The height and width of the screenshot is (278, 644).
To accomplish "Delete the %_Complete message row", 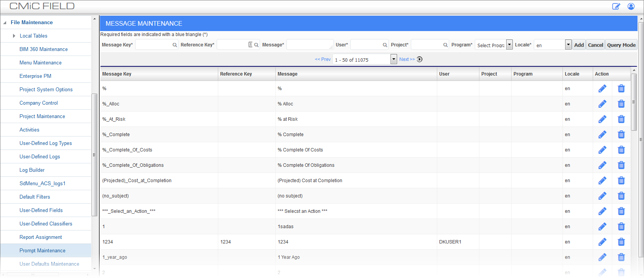I will [x=621, y=135].
